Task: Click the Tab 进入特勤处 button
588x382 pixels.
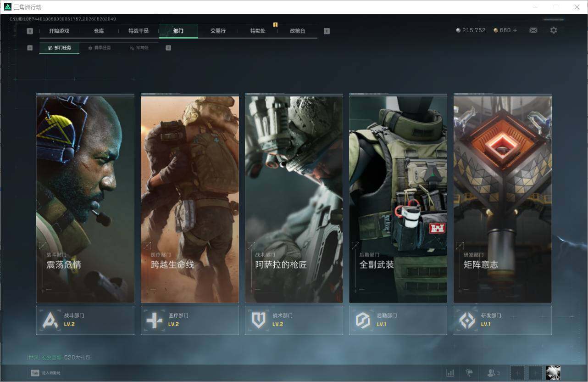Action: pos(45,373)
